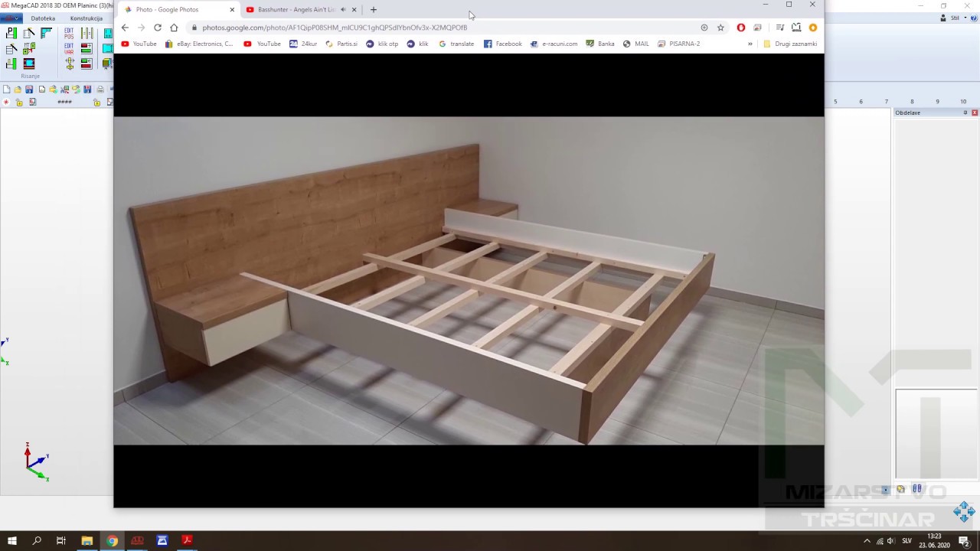Open the Partis.si bookmark
The width and height of the screenshot is (980, 551).
pos(341,44)
